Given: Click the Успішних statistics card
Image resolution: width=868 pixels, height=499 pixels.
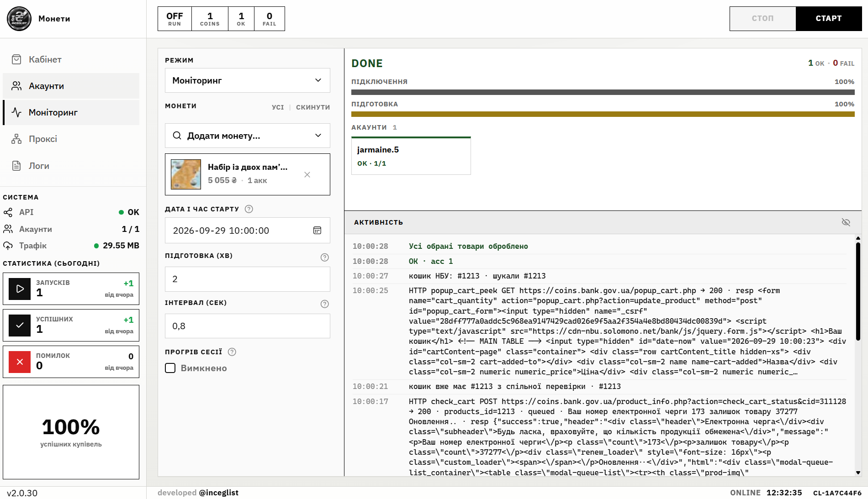Looking at the screenshot, I should coord(71,325).
